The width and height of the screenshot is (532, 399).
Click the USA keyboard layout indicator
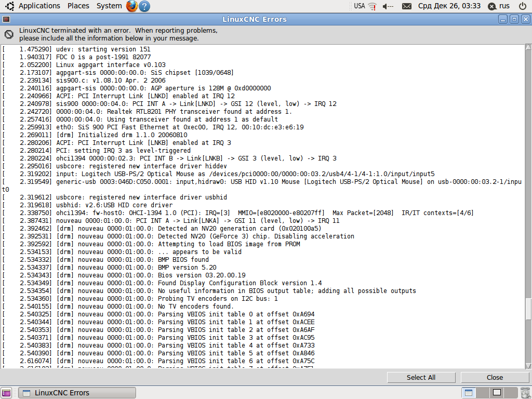point(360,6)
